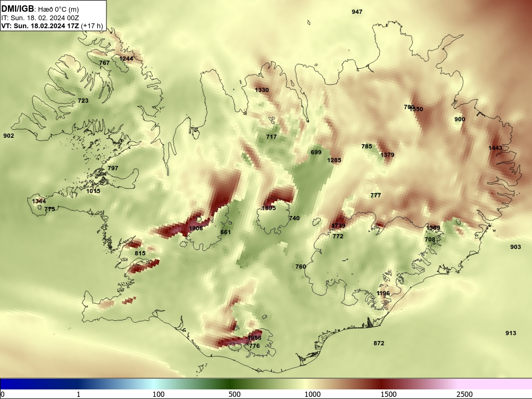Viewport: 532px width, 399px height.
Task: Click the 1000 label on the color scale
Action: 312,394
